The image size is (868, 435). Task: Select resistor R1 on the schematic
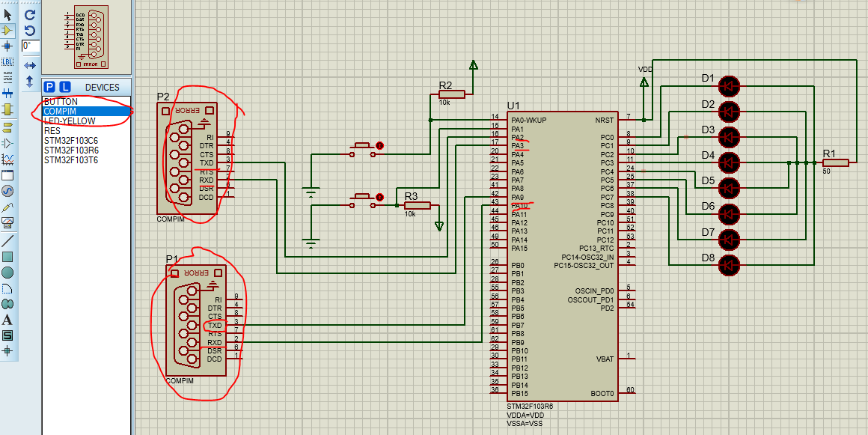click(x=835, y=162)
